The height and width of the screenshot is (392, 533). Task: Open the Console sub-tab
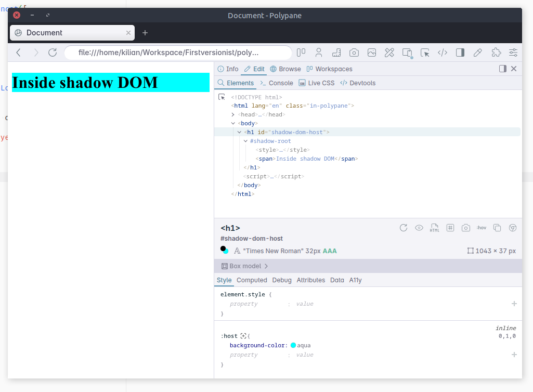point(277,83)
